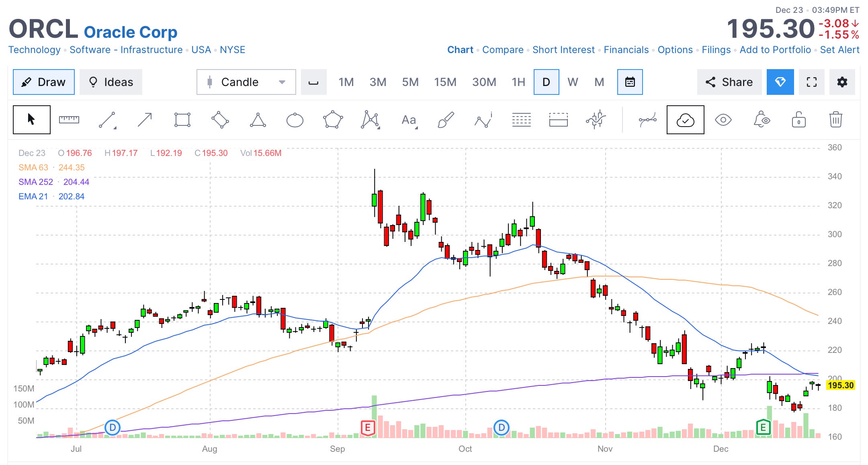This screenshot has height=465, width=868.
Task: Click the July dividend D marker
Action: click(x=113, y=428)
